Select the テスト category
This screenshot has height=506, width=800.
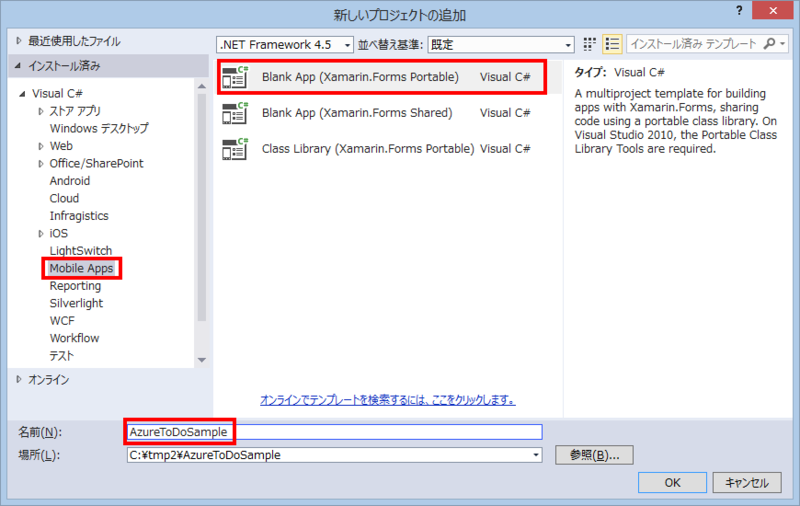pyautogui.click(x=62, y=356)
